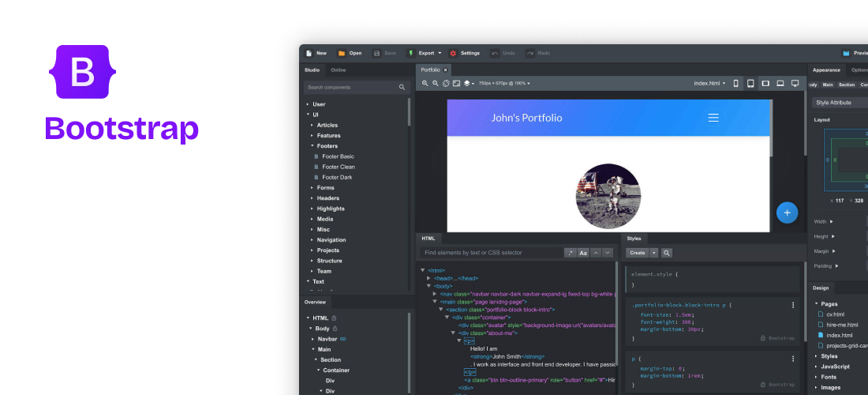The width and height of the screenshot is (868, 395).
Task: Expand the JavaScript group in Design panel
Action: pyautogui.click(x=816, y=367)
